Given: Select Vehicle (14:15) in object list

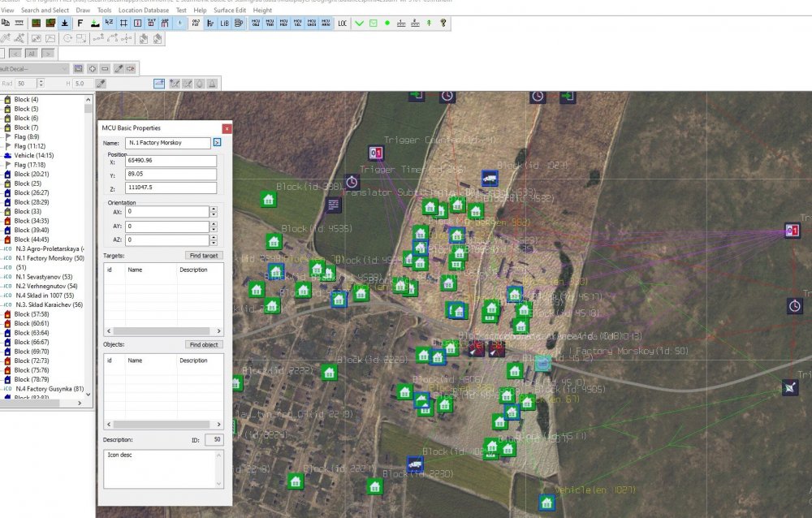Looking at the screenshot, I should [33, 155].
